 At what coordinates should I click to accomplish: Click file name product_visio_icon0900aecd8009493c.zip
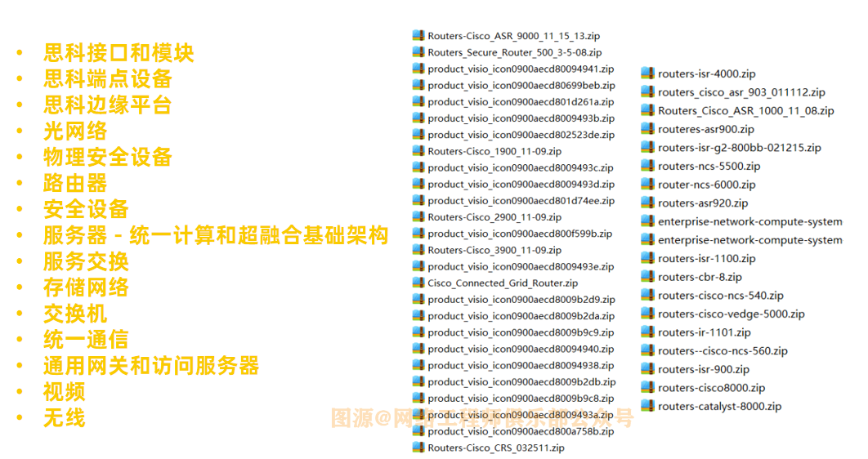coord(521,167)
